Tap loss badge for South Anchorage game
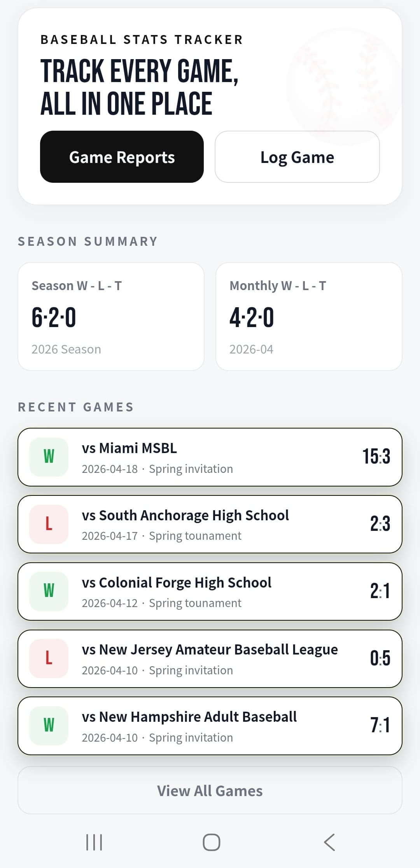Viewport: 420px width, 868px height. pos(49,524)
